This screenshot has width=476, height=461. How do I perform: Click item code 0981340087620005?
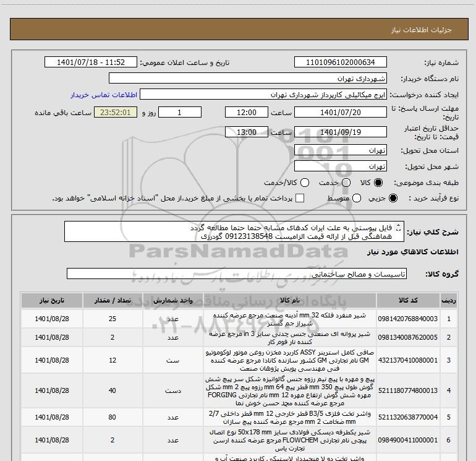click(x=408, y=337)
